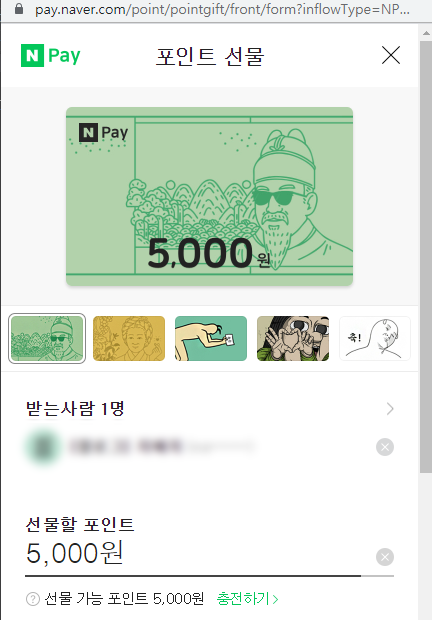Click the lock icon in address bar
This screenshot has height=620, width=432.
[19, 9]
